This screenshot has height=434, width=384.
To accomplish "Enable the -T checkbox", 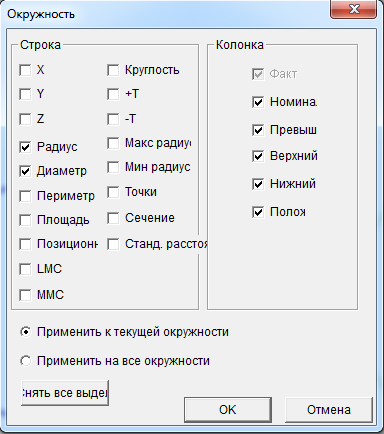I will tap(113, 119).
